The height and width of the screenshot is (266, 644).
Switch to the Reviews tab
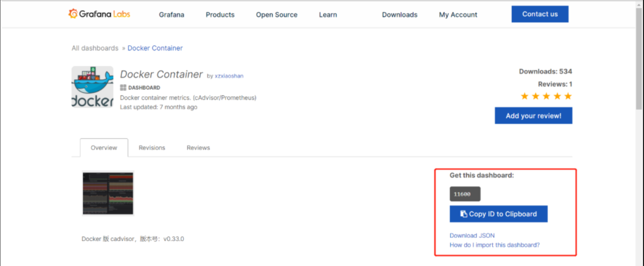click(x=198, y=148)
